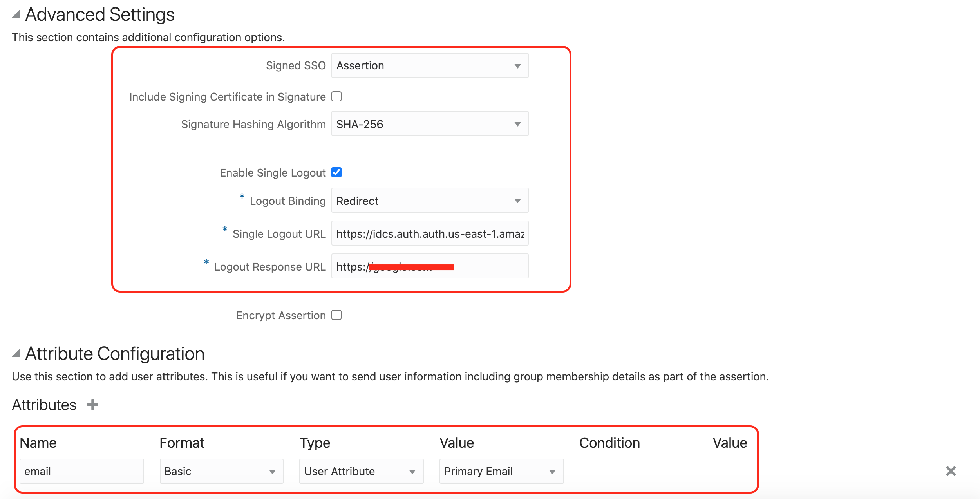The image size is (980, 499).
Task: Collapse the Advanced Settings section
Action: [16, 14]
